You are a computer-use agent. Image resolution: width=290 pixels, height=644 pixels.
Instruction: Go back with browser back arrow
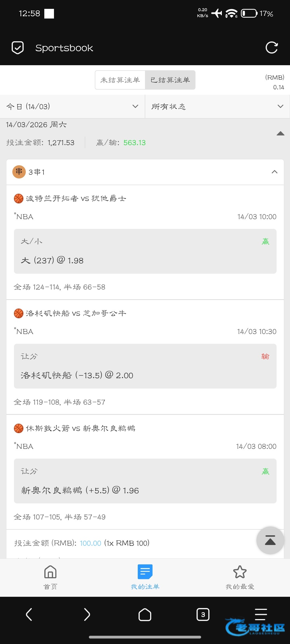pos(29,614)
